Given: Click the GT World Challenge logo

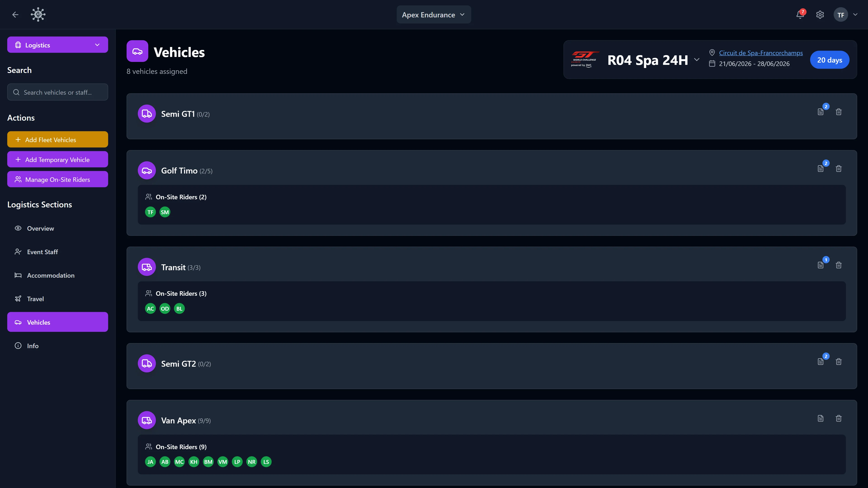Looking at the screenshot, I should (585, 60).
